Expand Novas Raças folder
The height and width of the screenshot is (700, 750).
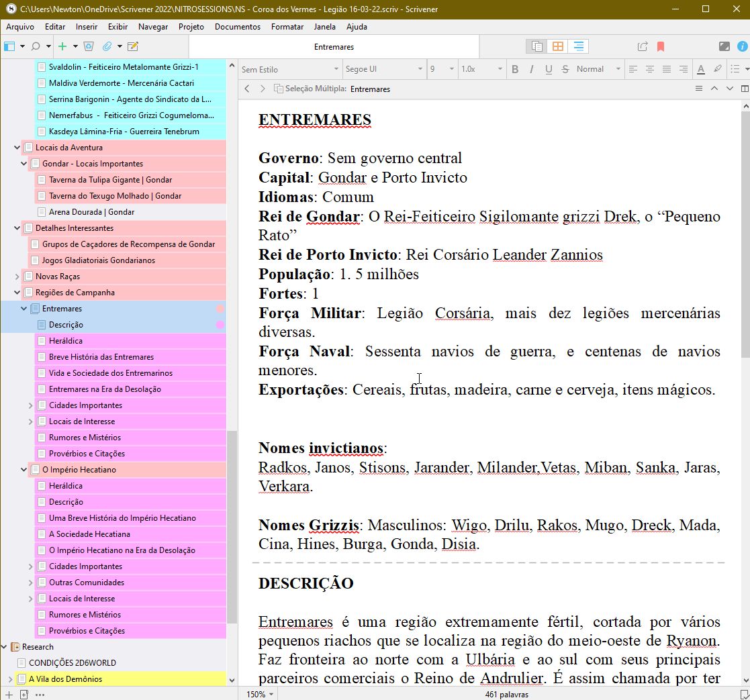click(17, 277)
